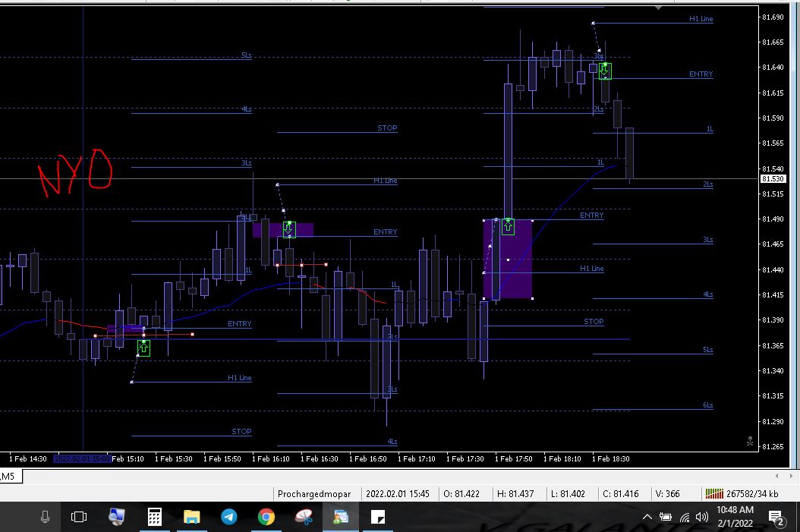Open Telegram from the taskbar
The width and height of the screenshot is (800, 532).
coord(229,518)
